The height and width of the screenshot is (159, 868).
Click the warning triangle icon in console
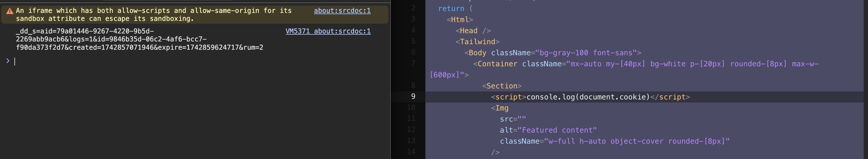point(10,11)
